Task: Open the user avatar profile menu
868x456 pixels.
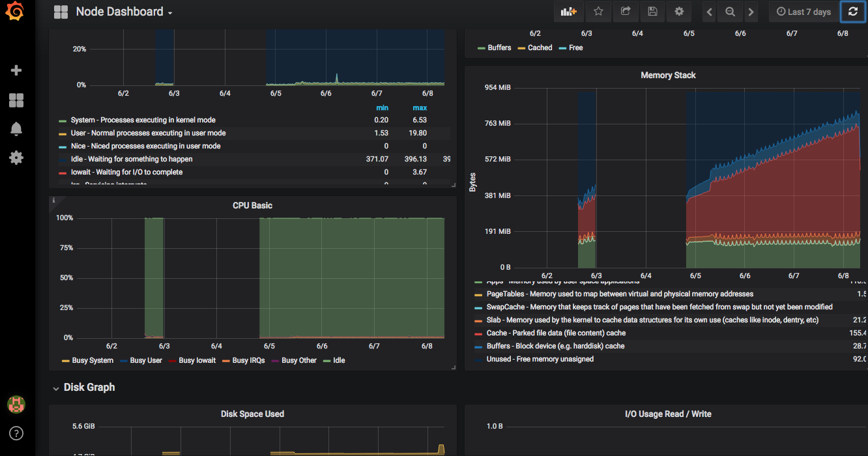Action: coord(16,405)
